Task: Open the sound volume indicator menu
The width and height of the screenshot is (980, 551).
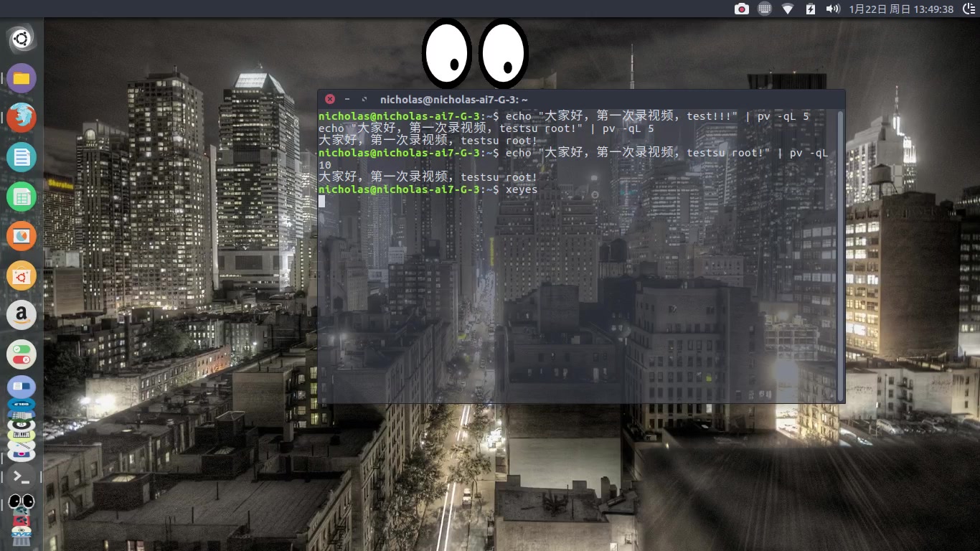Action: coord(832,8)
